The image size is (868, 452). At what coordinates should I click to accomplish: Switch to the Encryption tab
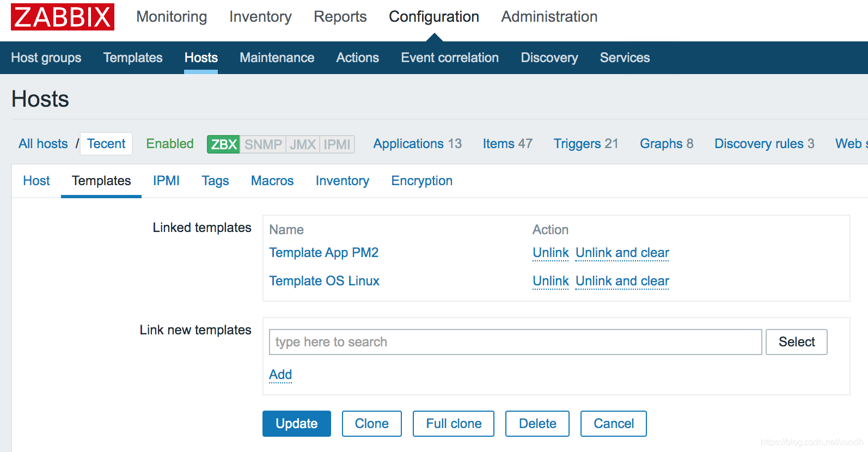click(x=422, y=181)
